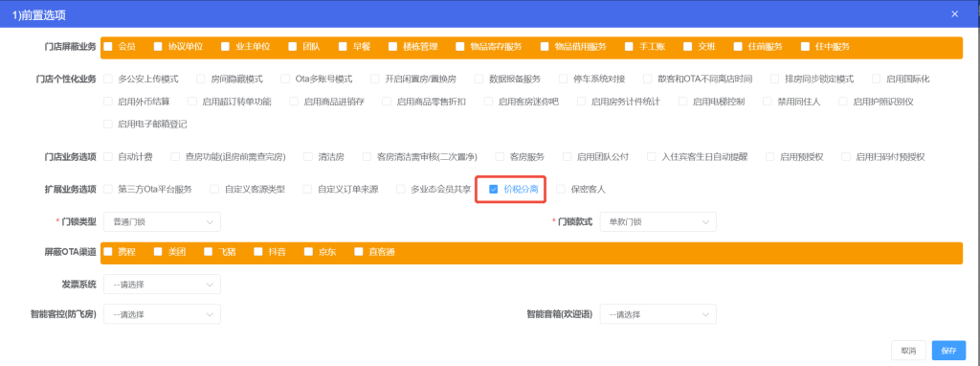Select the 抖音 channel checkbox

tap(258, 252)
